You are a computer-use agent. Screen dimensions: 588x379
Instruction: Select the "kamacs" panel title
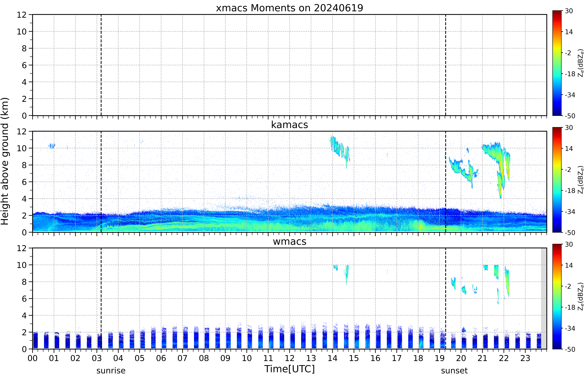(289, 125)
